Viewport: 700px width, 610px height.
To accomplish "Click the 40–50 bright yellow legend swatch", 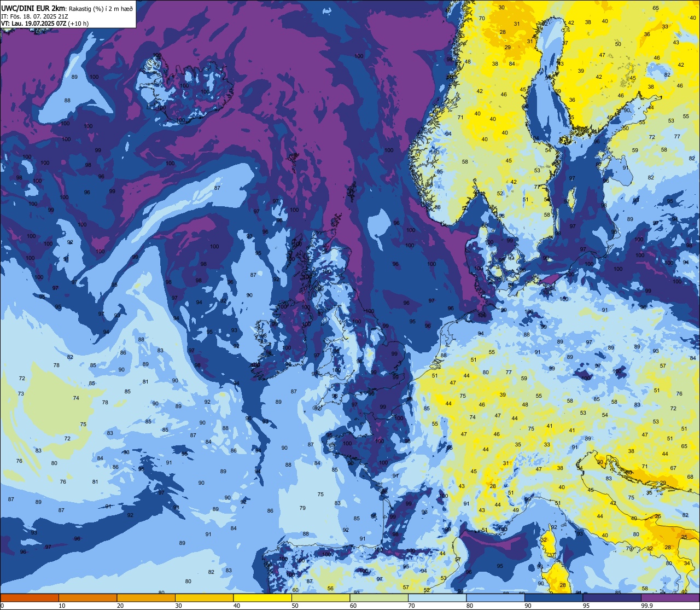I will pos(262,597).
